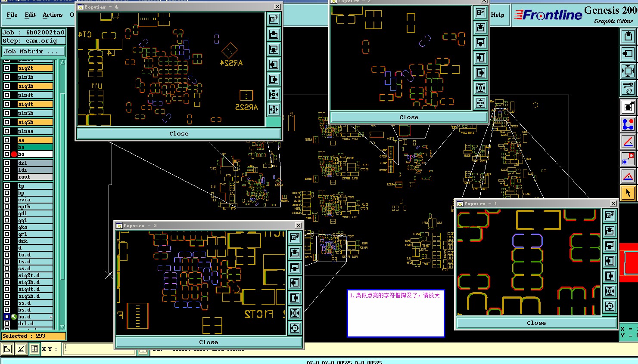Toggle checkbox for layer pln4t
Image resolution: width=638 pixels, height=364 pixels.
click(x=7, y=95)
